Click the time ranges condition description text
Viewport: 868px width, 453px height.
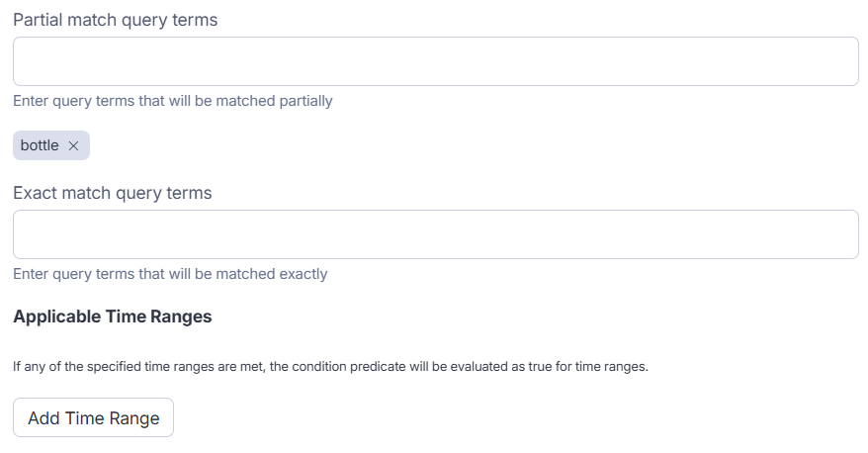pos(330,367)
